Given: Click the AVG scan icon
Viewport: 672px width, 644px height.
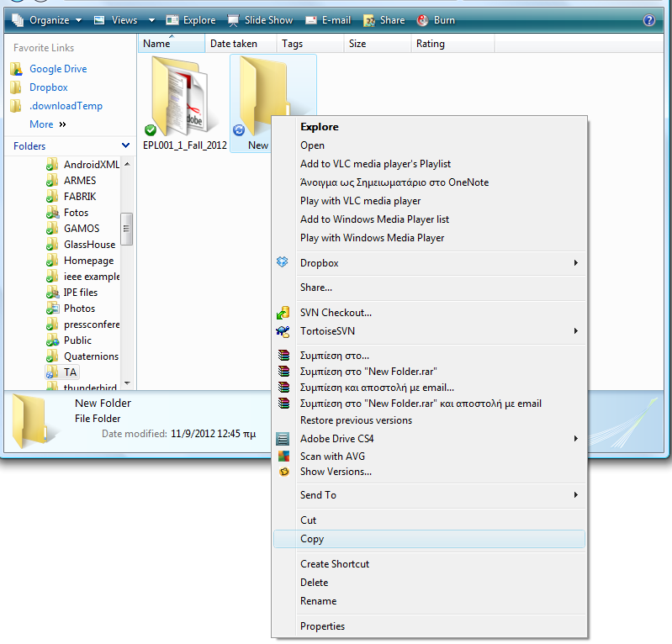Looking at the screenshot, I should [283, 457].
